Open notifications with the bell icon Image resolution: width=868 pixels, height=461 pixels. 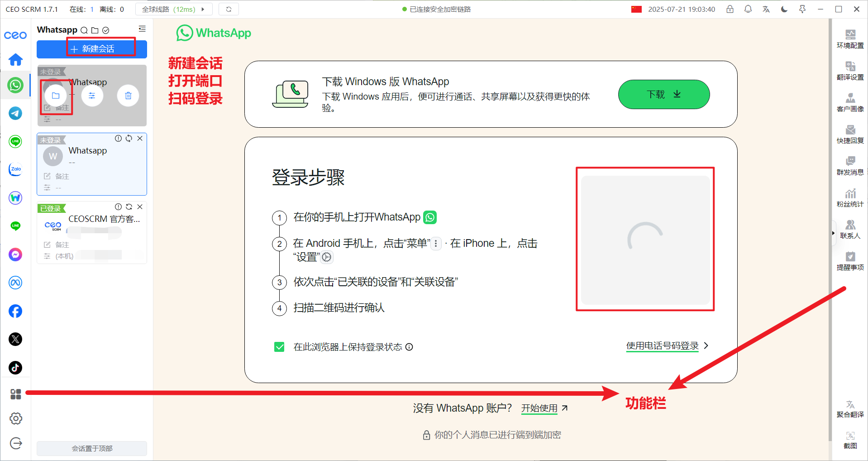click(x=748, y=9)
